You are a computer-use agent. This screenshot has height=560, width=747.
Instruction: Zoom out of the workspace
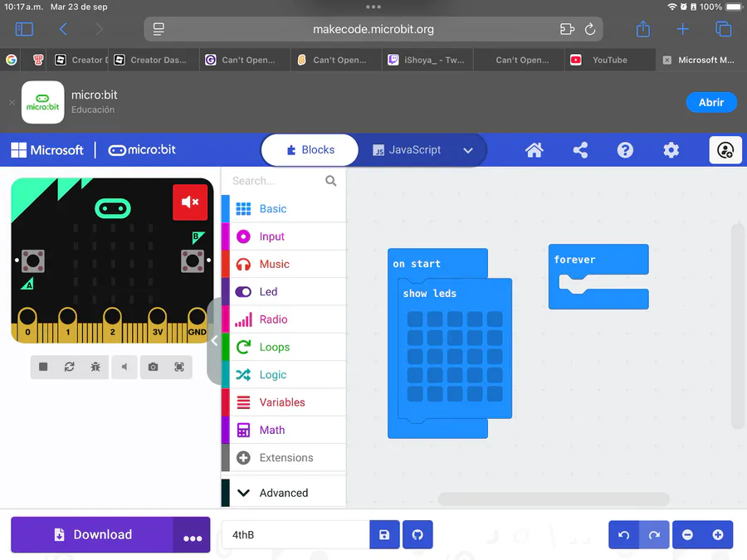(687, 535)
